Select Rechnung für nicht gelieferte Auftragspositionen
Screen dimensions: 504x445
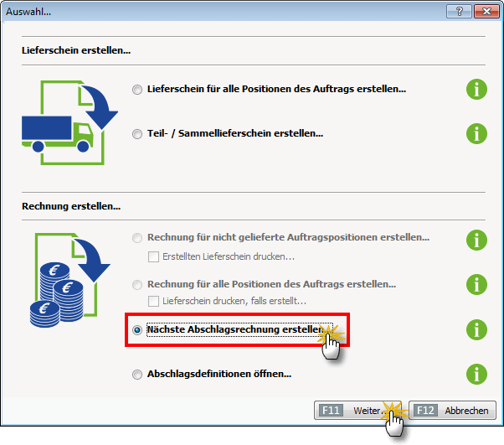[x=137, y=239]
